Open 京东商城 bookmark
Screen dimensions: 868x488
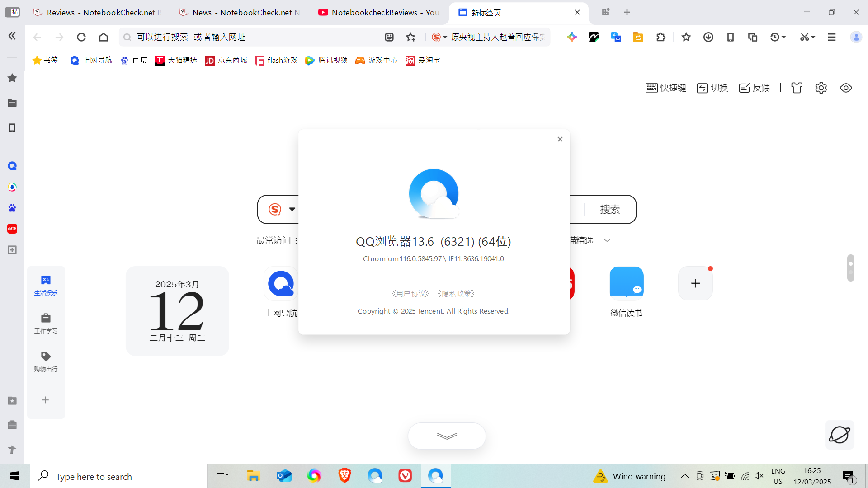tap(226, 60)
